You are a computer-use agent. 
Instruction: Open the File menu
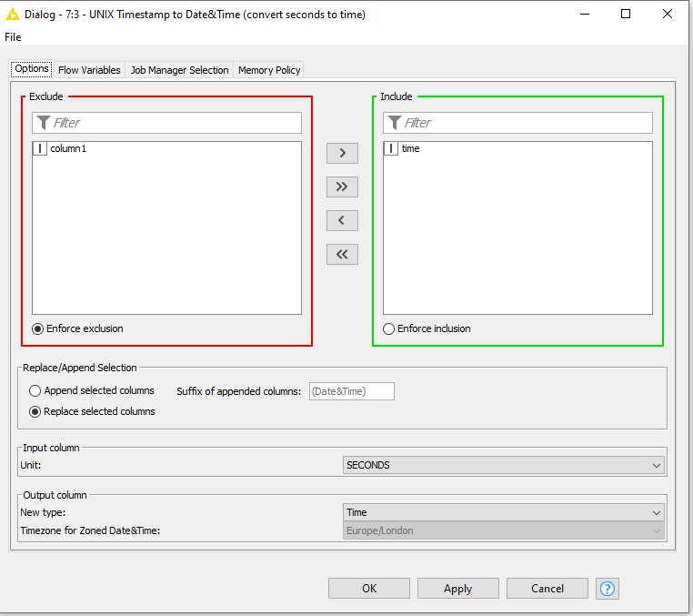click(13, 37)
